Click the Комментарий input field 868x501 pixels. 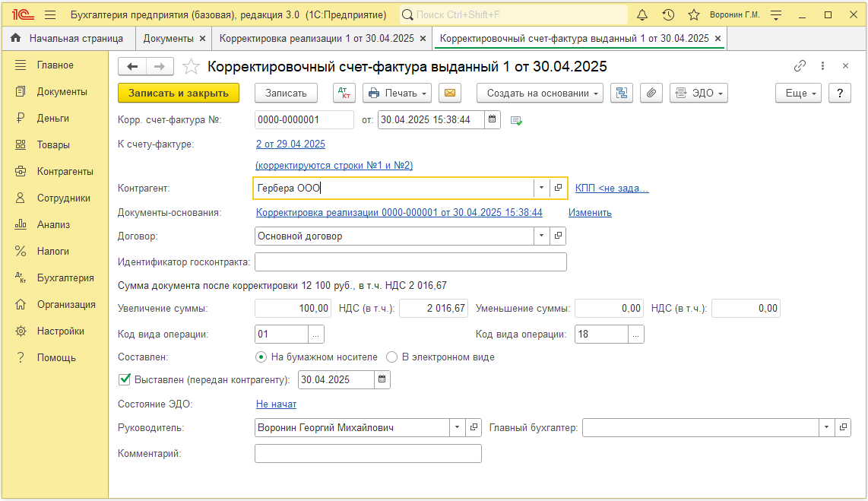pyautogui.click(x=368, y=453)
